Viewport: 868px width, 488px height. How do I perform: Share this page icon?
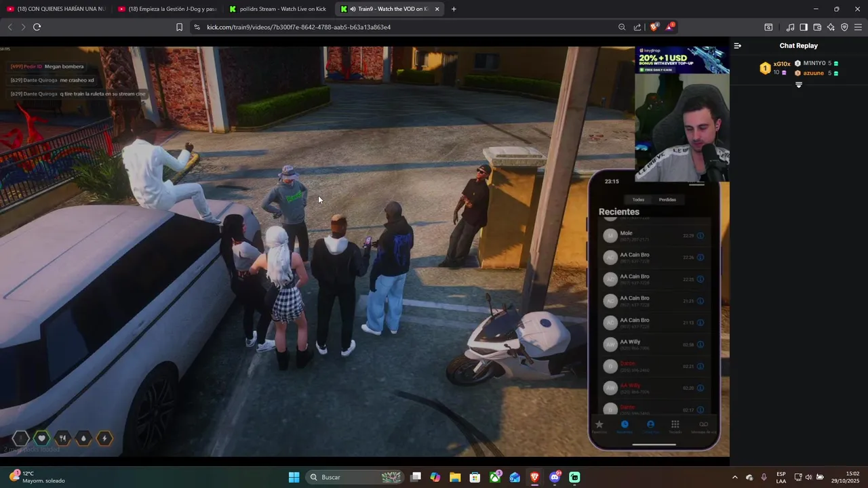point(637,27)
